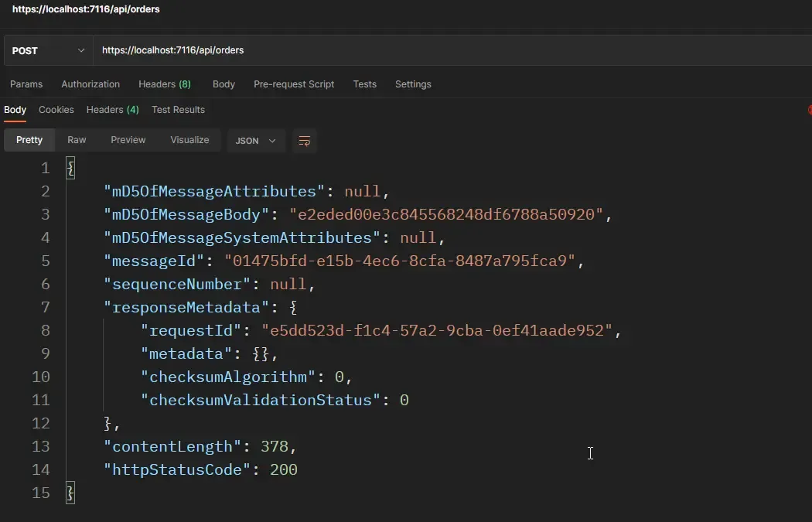
Task: Open the Preview response view
Action: pos(128,140)
